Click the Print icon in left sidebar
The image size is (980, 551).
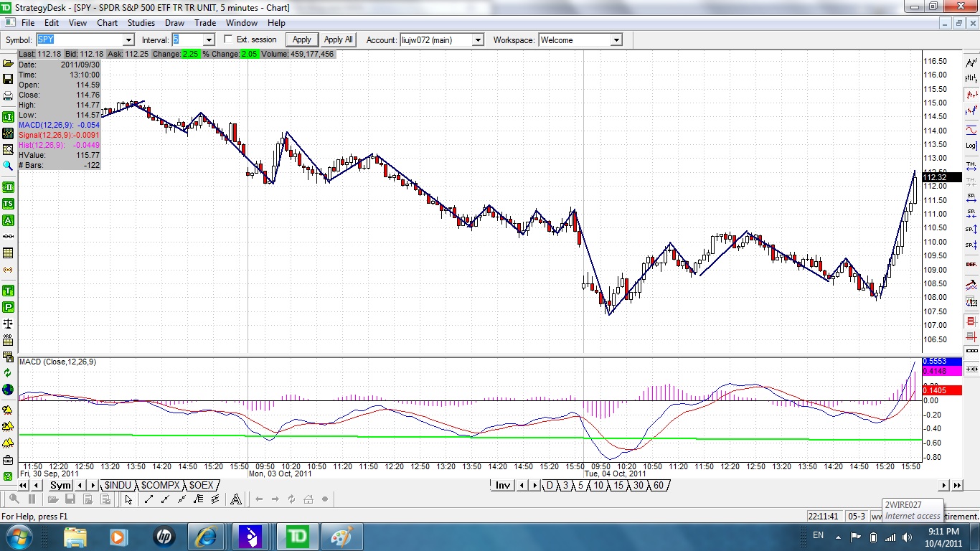click(x=8, y=96)
